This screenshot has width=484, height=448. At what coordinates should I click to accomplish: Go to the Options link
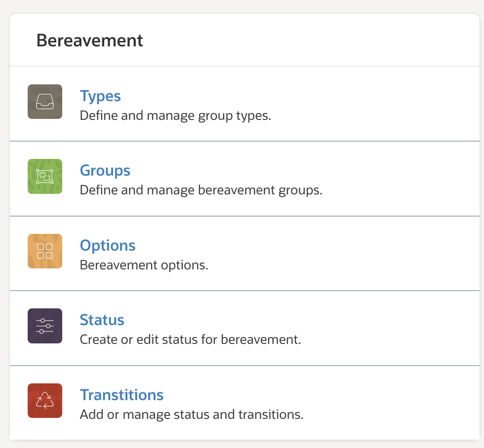pos(107,245)
